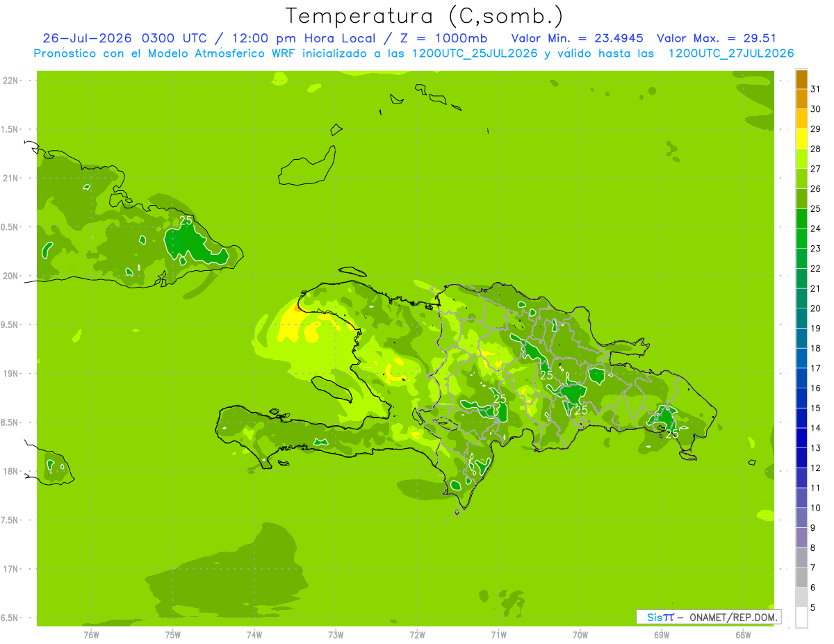Click the '17N' latitude axis label
This screenshot has height=644, width=834.
10,569
